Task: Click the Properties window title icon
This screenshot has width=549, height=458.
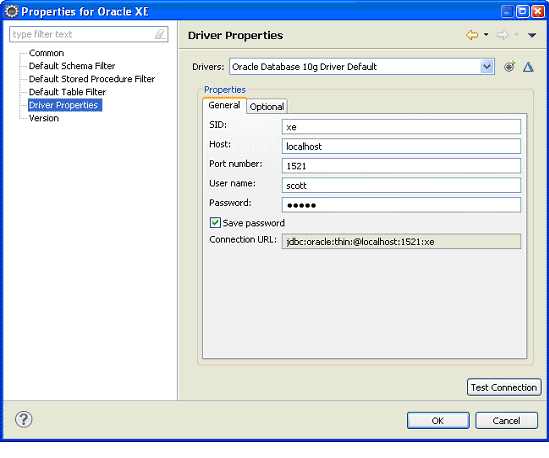Action: (x=11, y=12)
